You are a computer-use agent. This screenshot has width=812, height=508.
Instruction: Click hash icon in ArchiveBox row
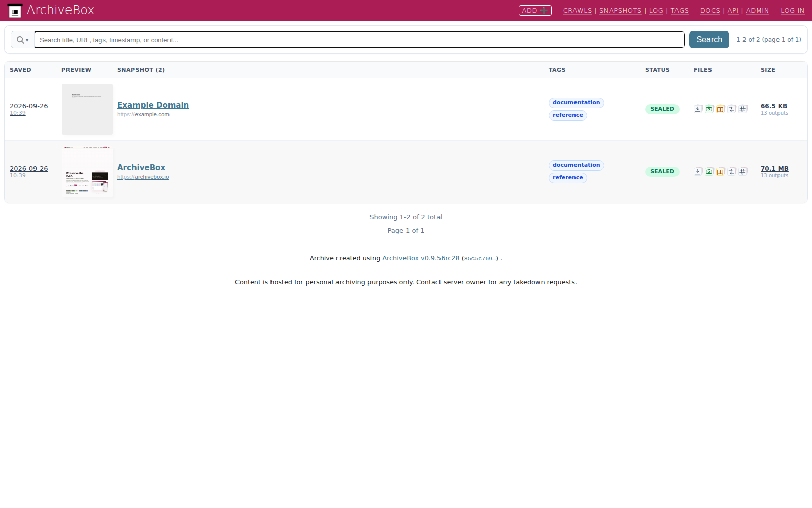point(743,171)
